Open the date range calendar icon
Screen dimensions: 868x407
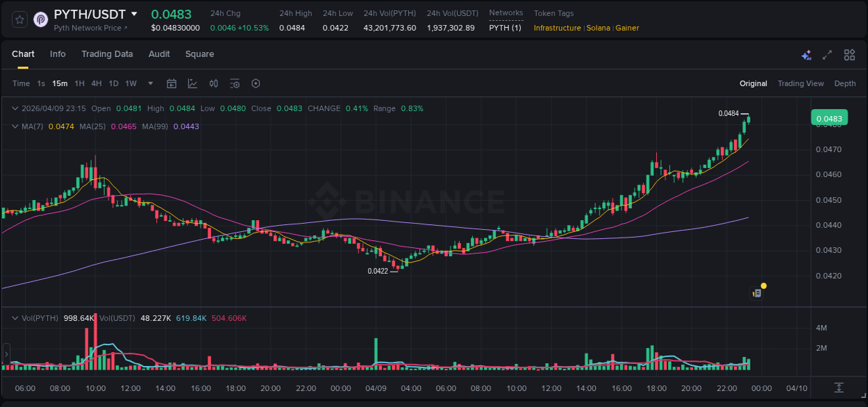[172, 83]
